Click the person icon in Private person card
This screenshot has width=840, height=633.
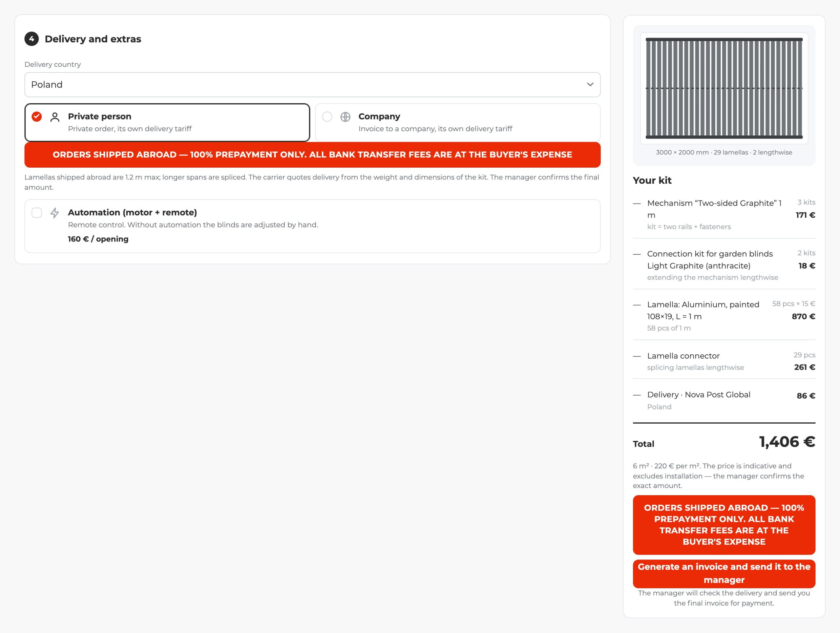click(55, 117)
